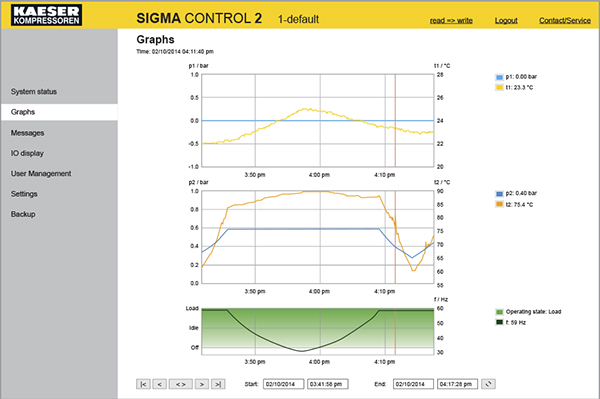Edit the Start date field
The height and width of the screenshot is (399, 600).
click(x=284, y=384)
